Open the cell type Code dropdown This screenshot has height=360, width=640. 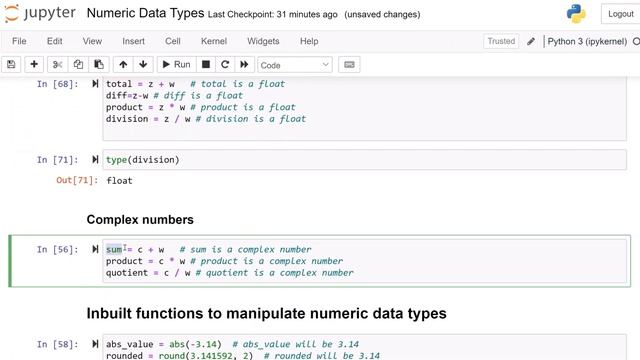(x=295, y=65)
